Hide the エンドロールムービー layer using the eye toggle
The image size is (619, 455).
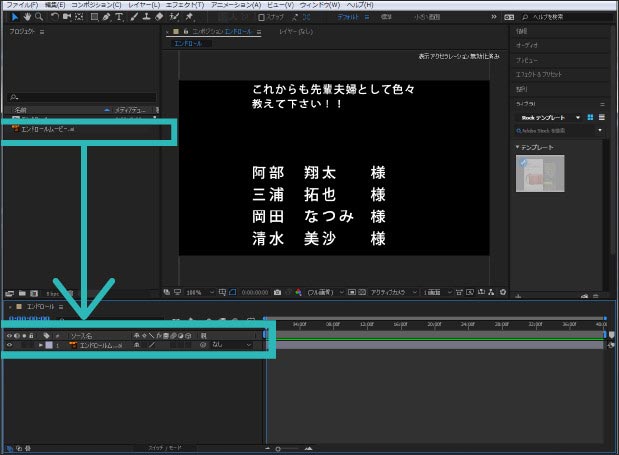[9, 345]
